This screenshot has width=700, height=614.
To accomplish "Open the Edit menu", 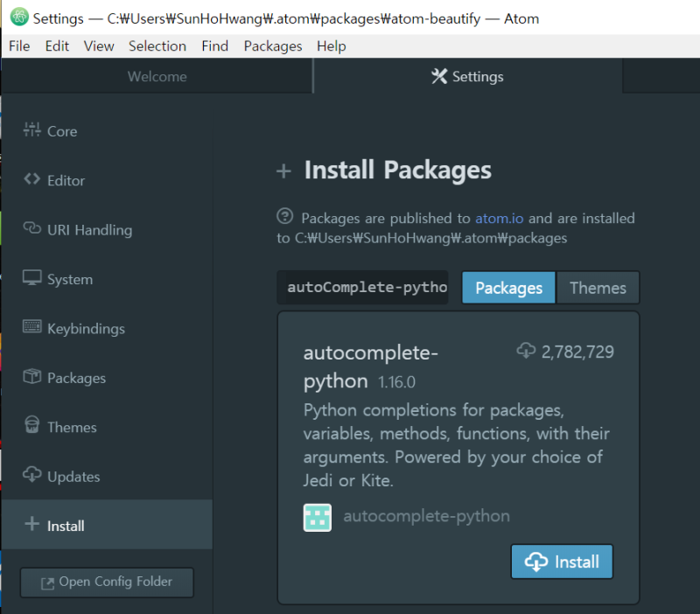I will click(x=57, y=46).
